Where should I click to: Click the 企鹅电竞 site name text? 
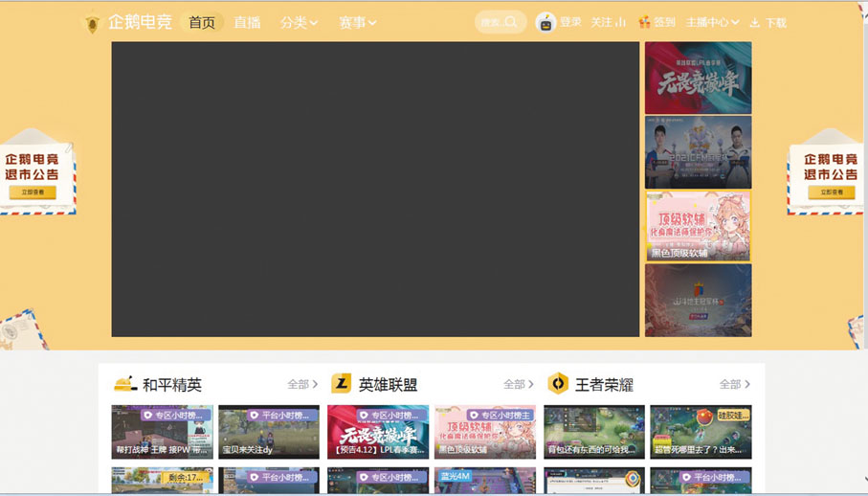[140, 22]
